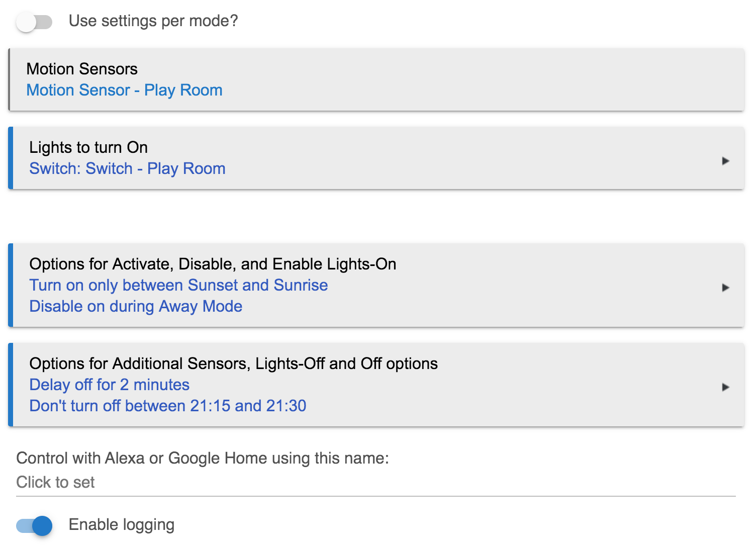The width and height of the screenshot is (756, 545).
Task: Click the 'Lights to turn On' heading
Action: [x=88, y=147]
